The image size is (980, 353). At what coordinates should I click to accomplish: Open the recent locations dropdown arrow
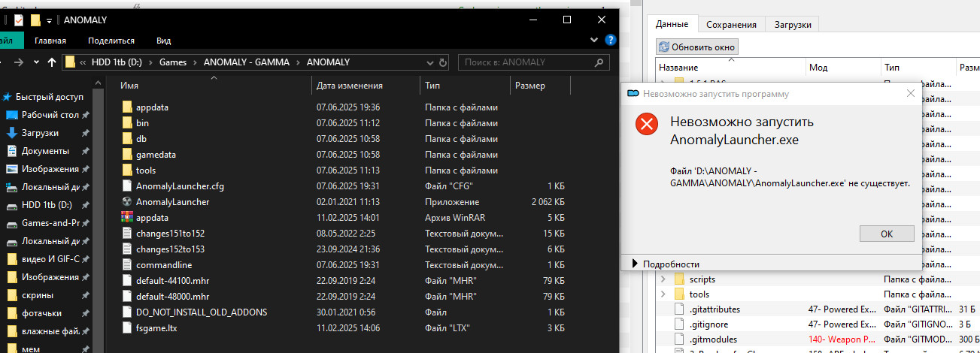pos(37,62)
